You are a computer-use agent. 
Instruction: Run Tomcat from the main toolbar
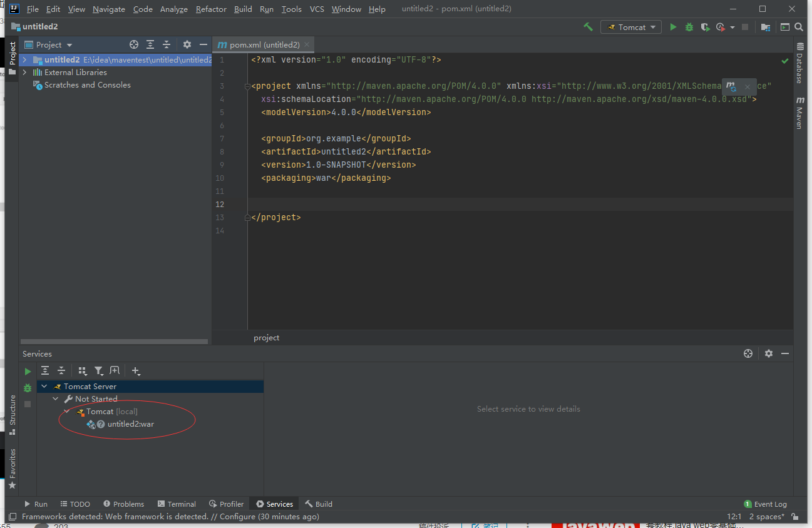pos(673,27)
